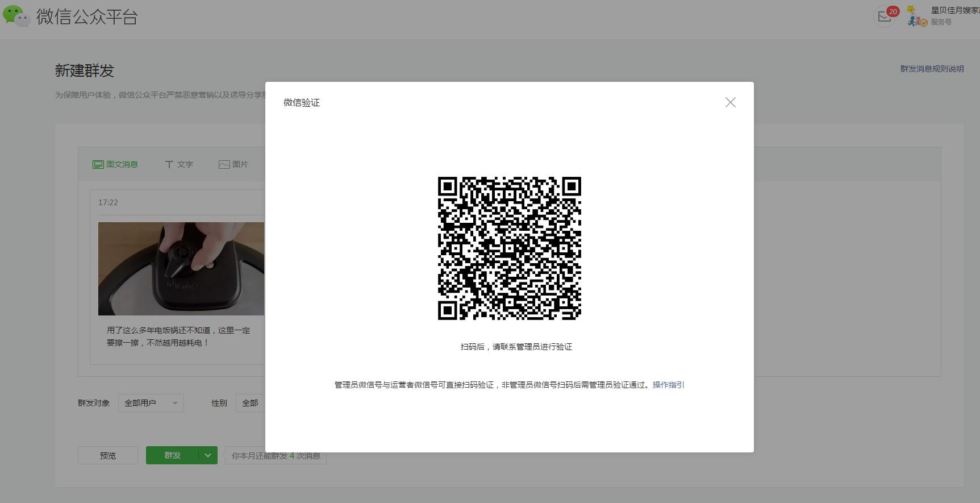Open the 操作指引 link
Screen dimensions: 980x503
669,385
